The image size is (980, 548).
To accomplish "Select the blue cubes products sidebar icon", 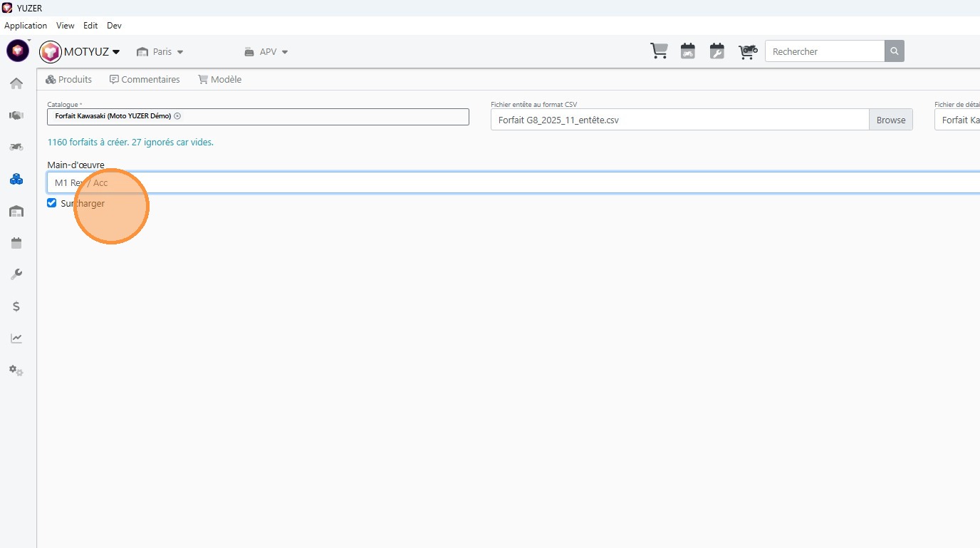I will tap(16, 179).
